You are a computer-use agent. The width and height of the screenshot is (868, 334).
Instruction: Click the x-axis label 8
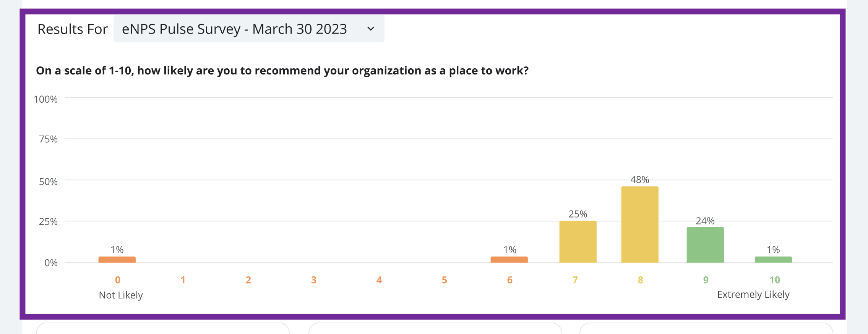640,280
